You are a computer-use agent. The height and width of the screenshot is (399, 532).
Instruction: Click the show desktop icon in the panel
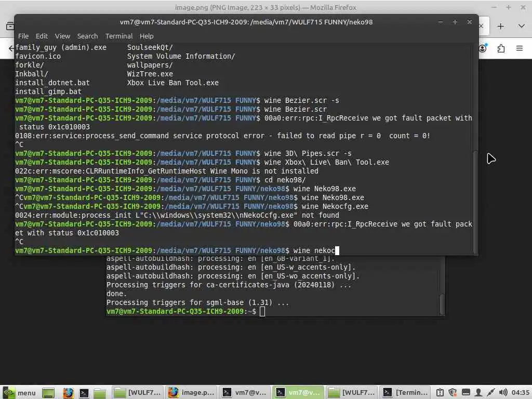pos(48,393)
